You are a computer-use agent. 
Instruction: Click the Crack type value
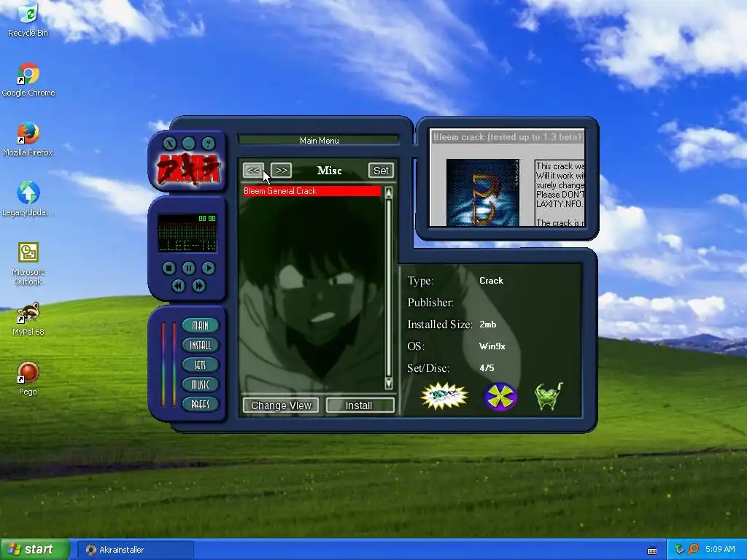click(x=491, y=281)
